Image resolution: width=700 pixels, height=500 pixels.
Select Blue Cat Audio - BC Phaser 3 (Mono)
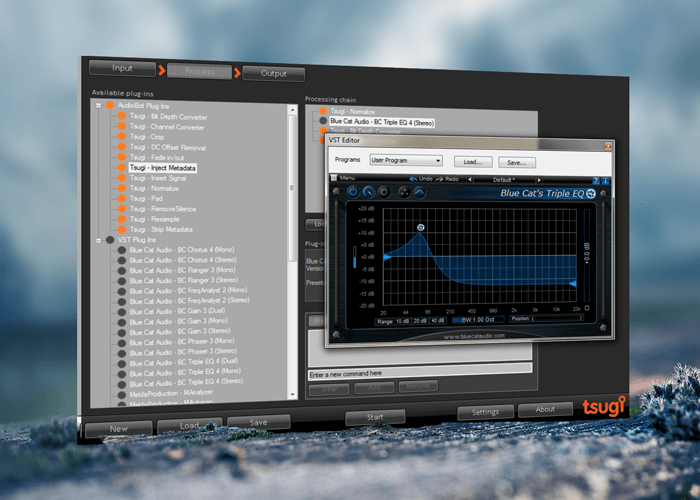tap(182, 342)
